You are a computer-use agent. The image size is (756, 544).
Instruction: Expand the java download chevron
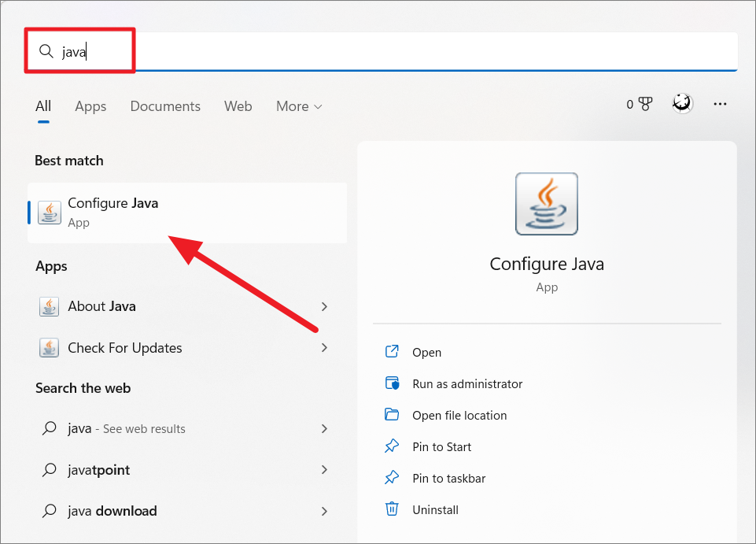tap(324, 511)
